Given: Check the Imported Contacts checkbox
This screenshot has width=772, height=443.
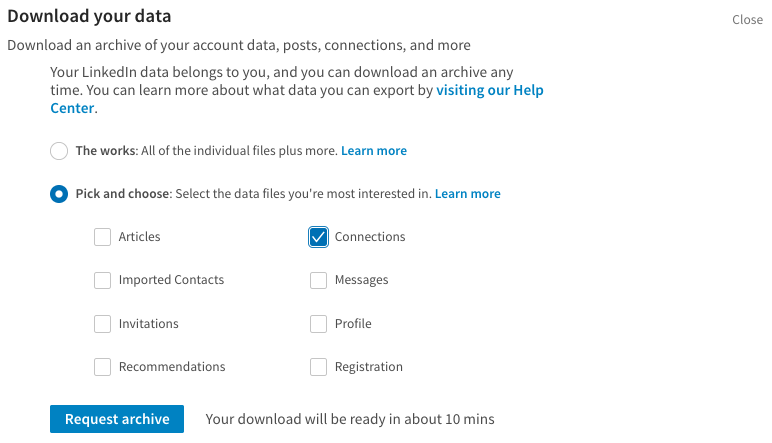Looking at the screenshot, I should coord(102,280).
